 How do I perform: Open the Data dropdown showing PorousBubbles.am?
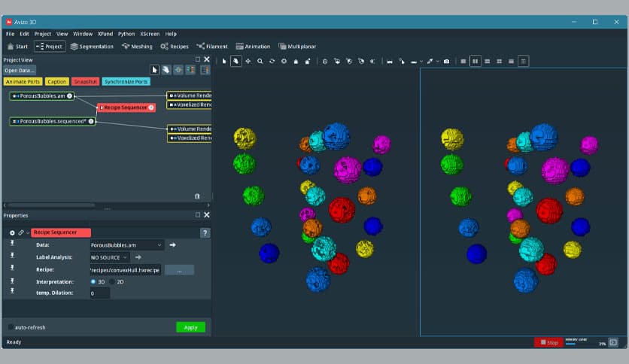126,245
